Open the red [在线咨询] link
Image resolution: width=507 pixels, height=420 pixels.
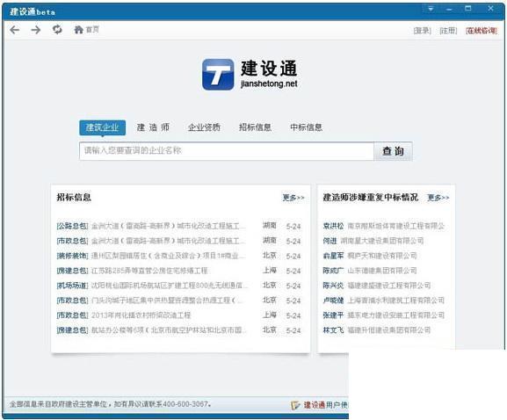(x=482, y=31)
